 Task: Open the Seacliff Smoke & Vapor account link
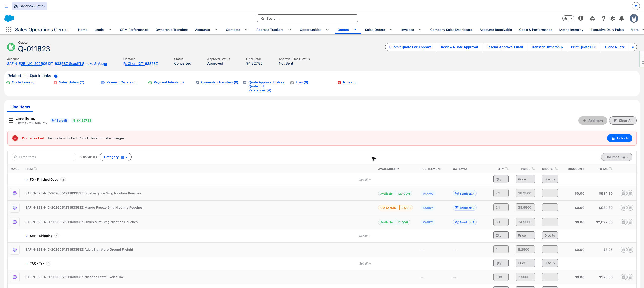tap(57, 64)
